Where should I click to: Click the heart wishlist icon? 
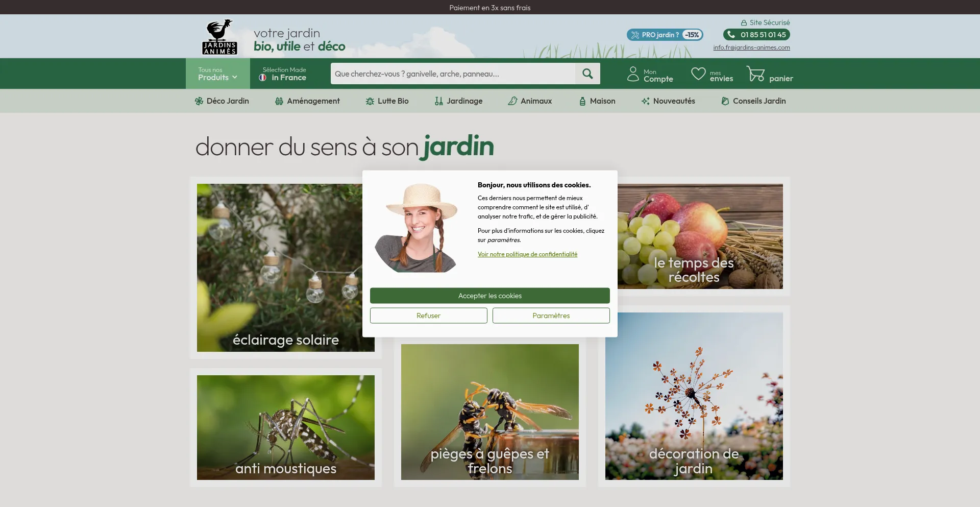(x=698, y=74)
